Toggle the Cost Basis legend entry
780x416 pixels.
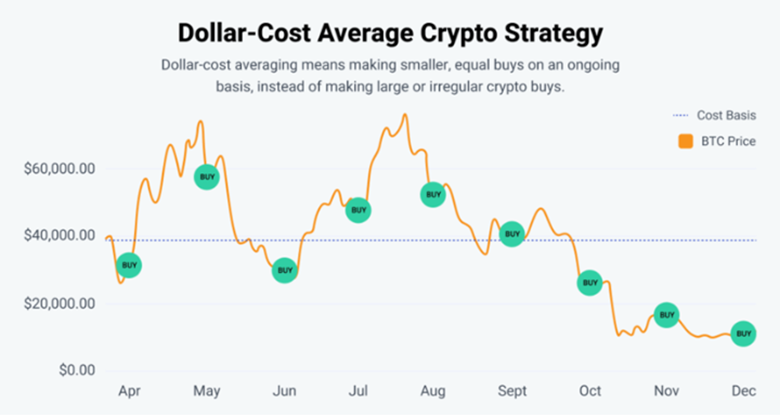(x=726, y=115)
